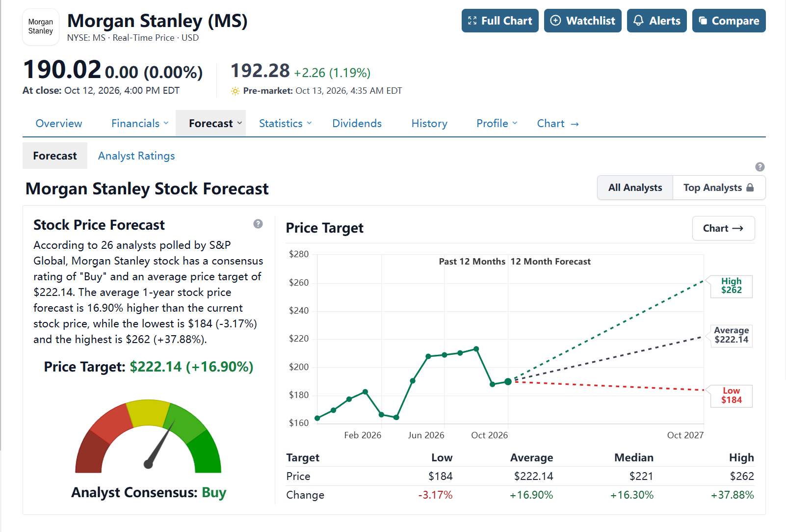This screenshot has height=532, width=786.
Task: Select the All Analysts toggle option
Action: pos(635,187)
